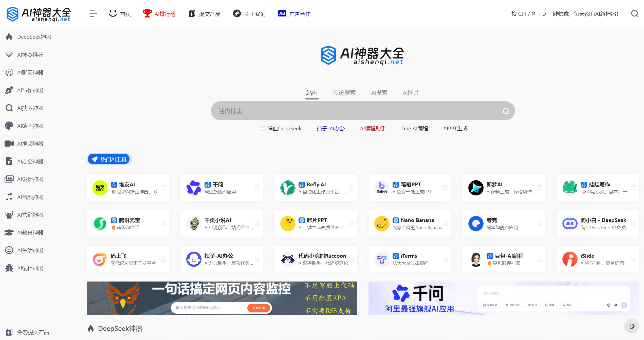Viewport: 644px width, 340px height.
Task: Toggle dark mode with the moon button
Action: [x=631, y=326]
